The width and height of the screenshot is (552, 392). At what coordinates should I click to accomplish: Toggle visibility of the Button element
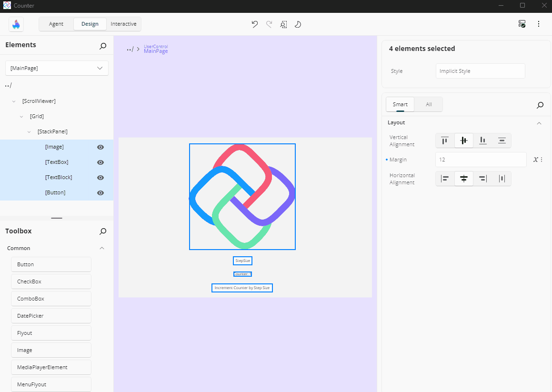[x=100, y=193]
